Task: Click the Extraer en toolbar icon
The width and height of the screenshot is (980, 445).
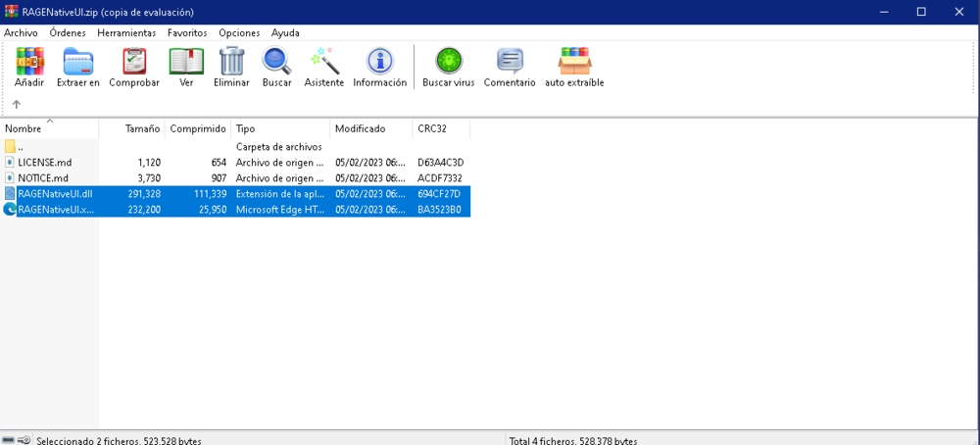Action: [x=78, y=61]
